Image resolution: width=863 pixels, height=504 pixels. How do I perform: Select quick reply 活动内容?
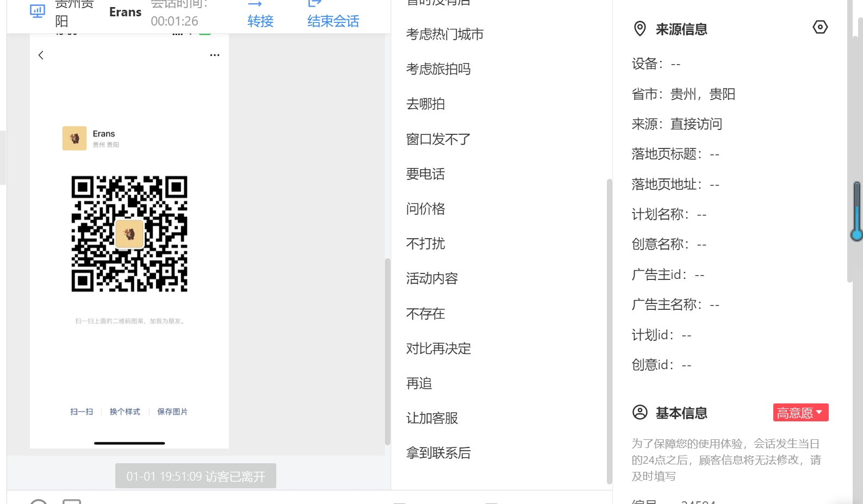[432, 278]
